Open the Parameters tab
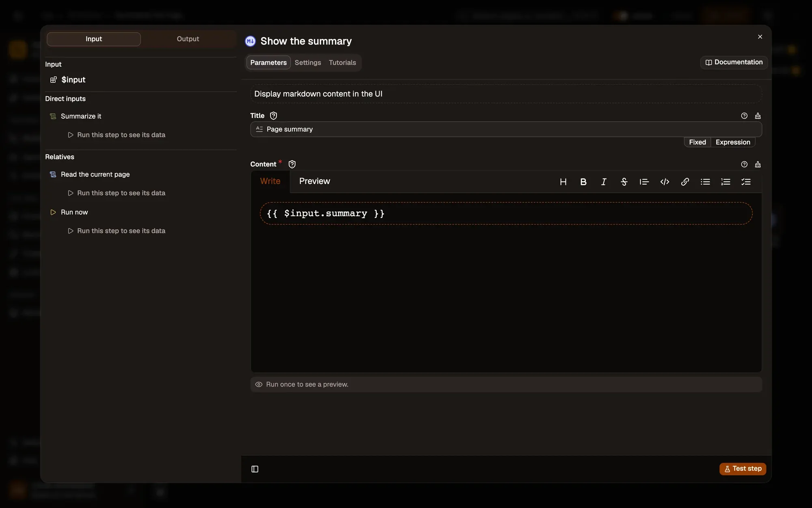This screenshot has width=812, height=508. click(268, 63)
